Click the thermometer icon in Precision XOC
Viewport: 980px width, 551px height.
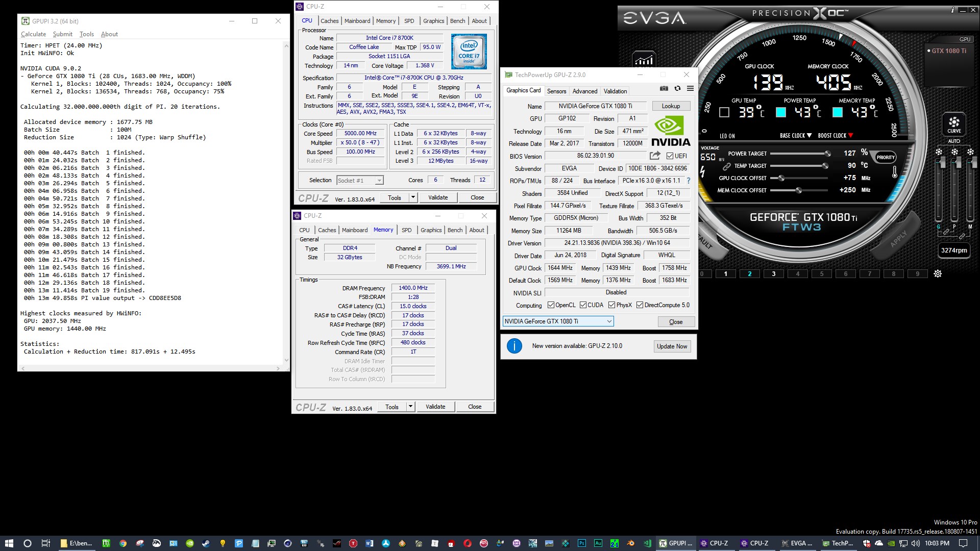tap(894, 172)
